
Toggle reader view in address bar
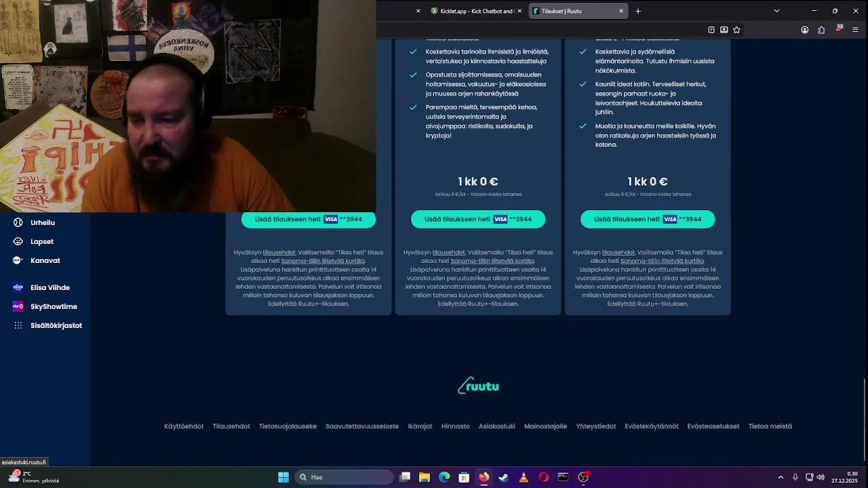[711, 30]
